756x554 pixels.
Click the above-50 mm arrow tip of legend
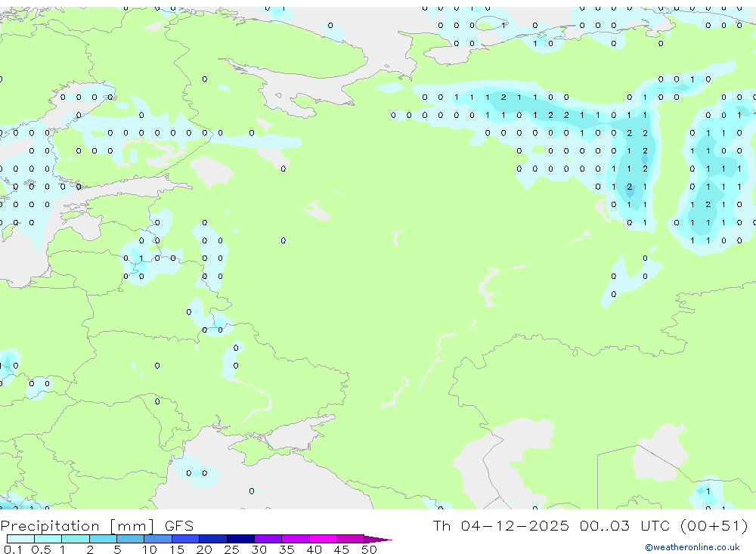[378, 539]
